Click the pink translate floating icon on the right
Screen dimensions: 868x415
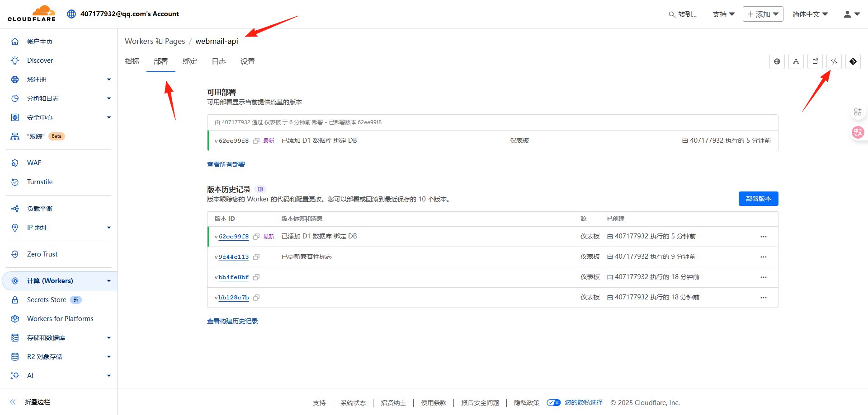(x=858, y=132)
